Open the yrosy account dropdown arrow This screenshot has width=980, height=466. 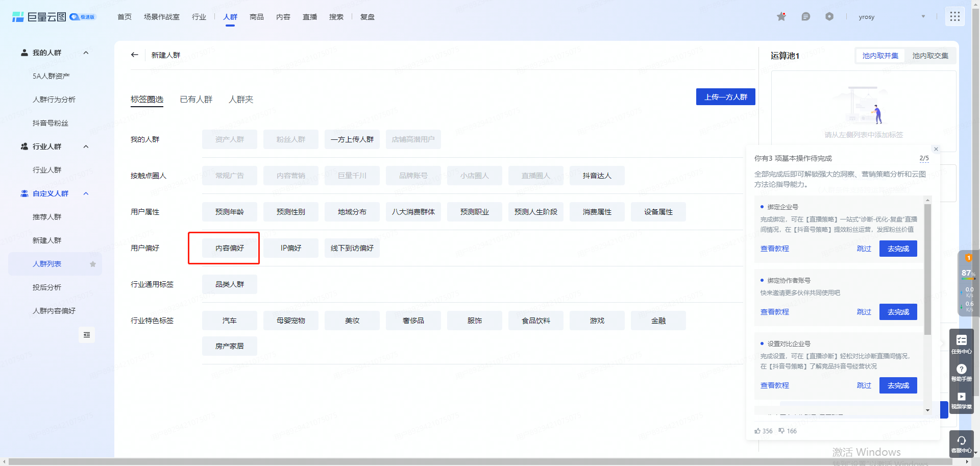coord(923,17)
